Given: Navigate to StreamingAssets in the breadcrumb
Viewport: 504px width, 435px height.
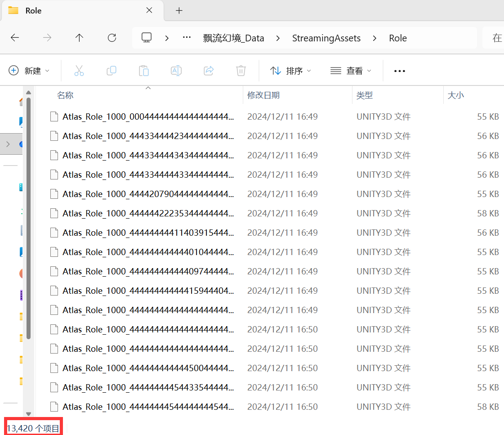Looking at the screenshot, I should tap(326, 38).
